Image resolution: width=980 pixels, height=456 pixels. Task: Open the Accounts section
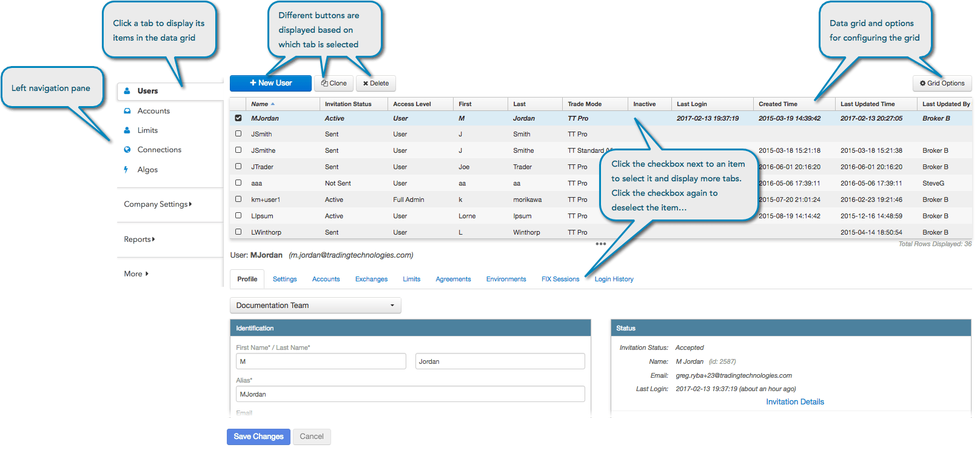pos(153,111)
